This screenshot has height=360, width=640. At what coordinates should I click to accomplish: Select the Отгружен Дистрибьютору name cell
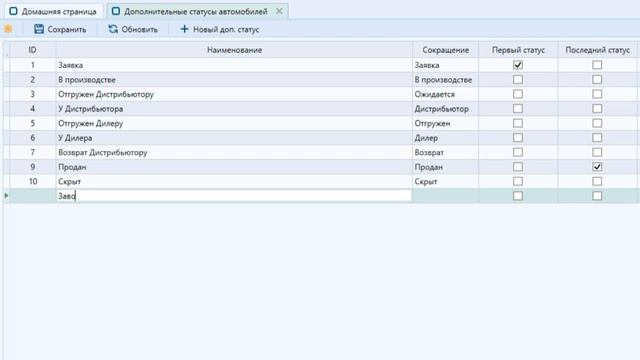tap(234, 94)
